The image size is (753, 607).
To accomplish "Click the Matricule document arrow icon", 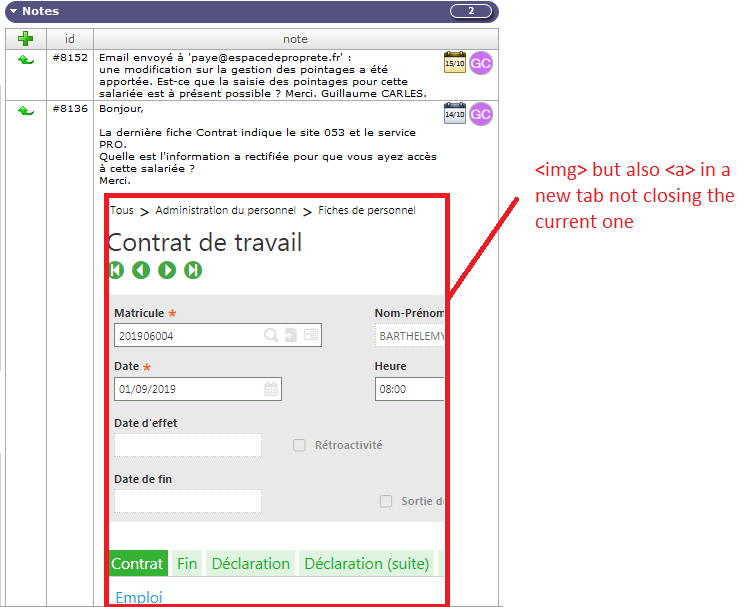I will 291,335.
